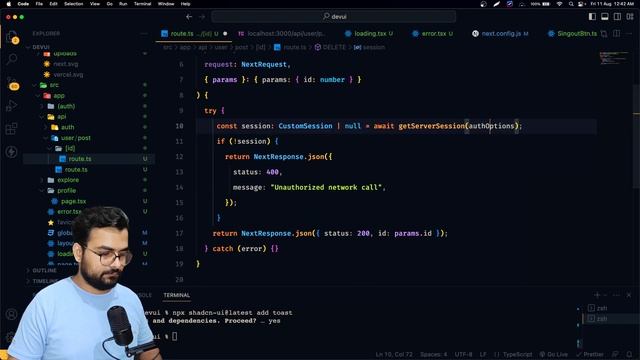Screen dimensions: 640x360
Task: Toggle the bottom panel layout icon
Action: [604, 16]
